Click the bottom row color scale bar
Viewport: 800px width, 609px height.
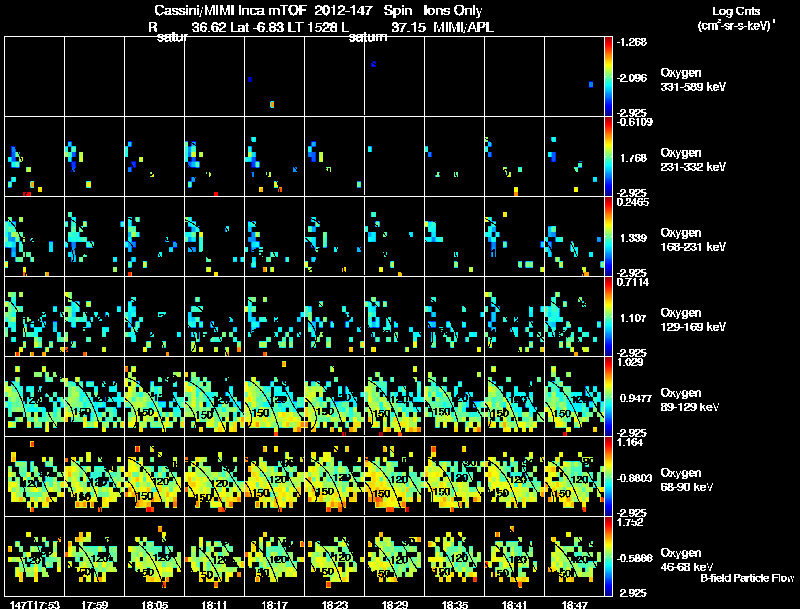click(x=608, y=556)
